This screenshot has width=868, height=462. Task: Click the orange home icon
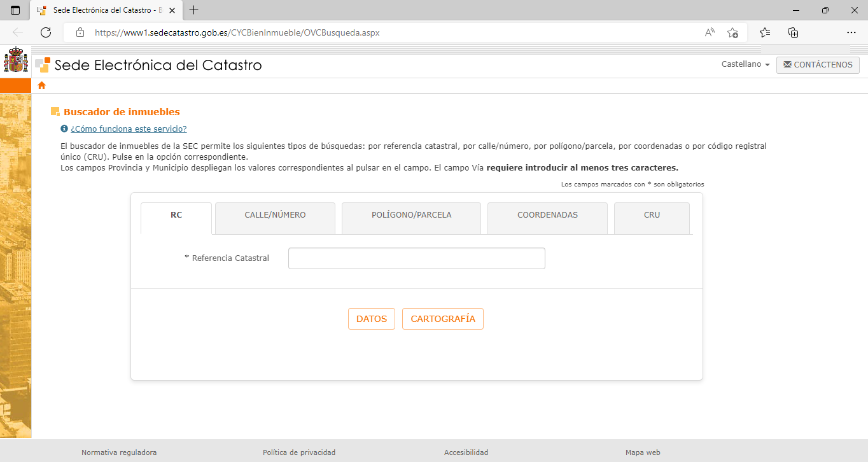pos(42,85)
